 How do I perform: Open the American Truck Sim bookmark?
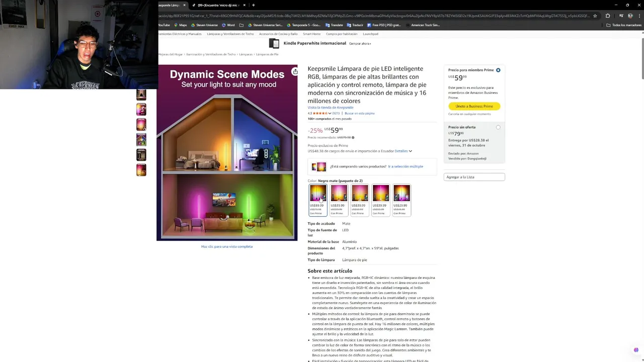[423, 25]
